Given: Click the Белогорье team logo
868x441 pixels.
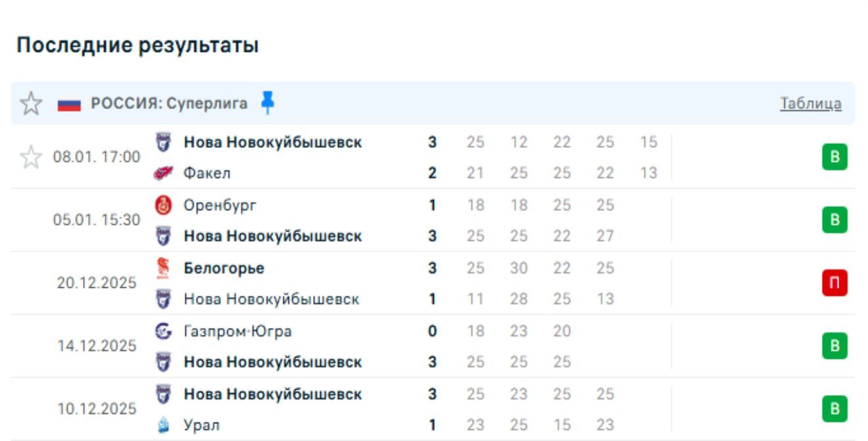Looking at the screenshot, I should tap(162, 268).
